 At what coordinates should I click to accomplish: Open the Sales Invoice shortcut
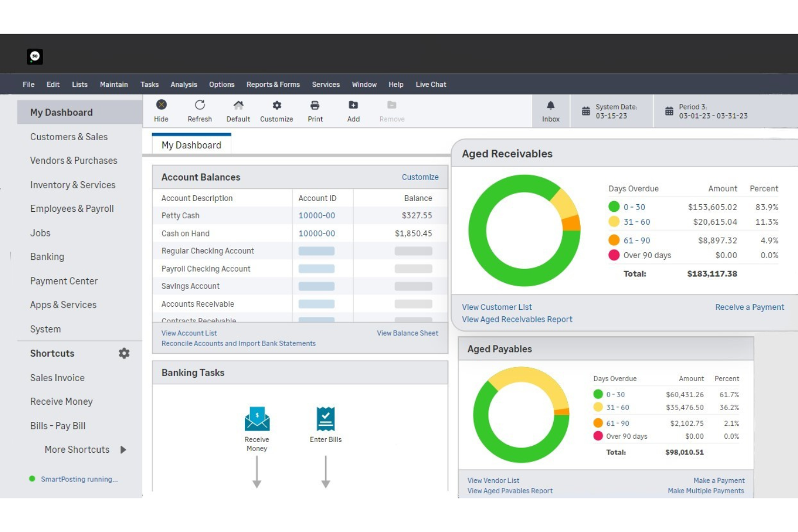click(x=57, y=378)
